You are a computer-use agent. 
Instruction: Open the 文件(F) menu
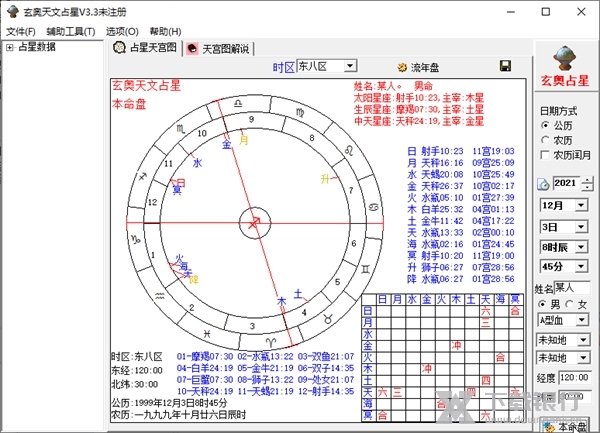[x=21, y=31]
